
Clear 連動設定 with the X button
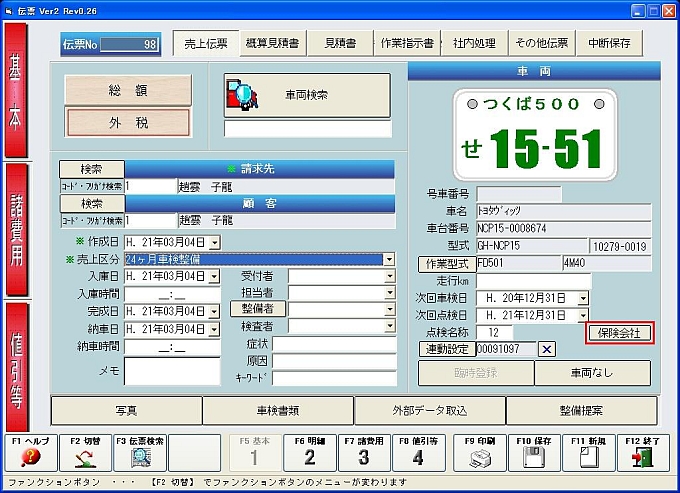pyautogui.click(x=547, y=349)
